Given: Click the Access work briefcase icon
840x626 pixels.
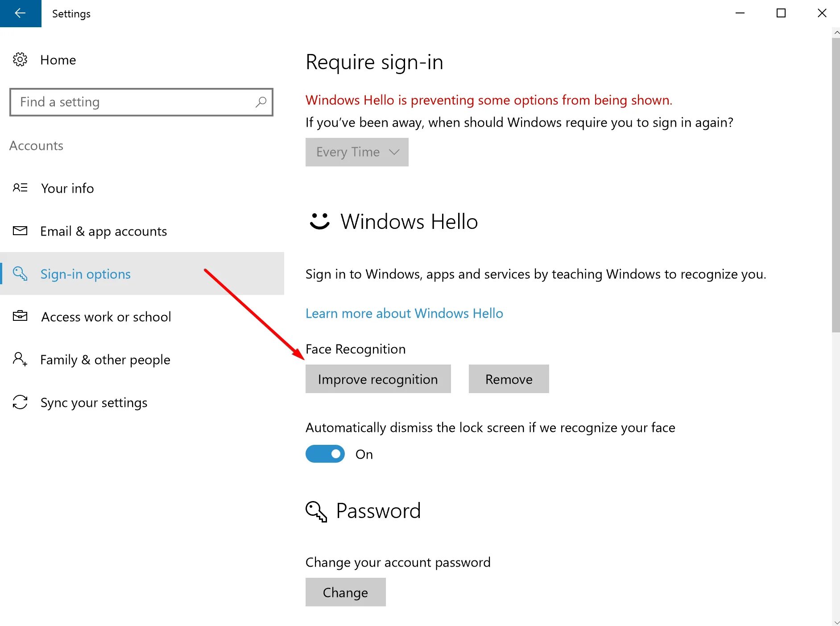Looking at the screenshot, I should click(x=20, y=316).
